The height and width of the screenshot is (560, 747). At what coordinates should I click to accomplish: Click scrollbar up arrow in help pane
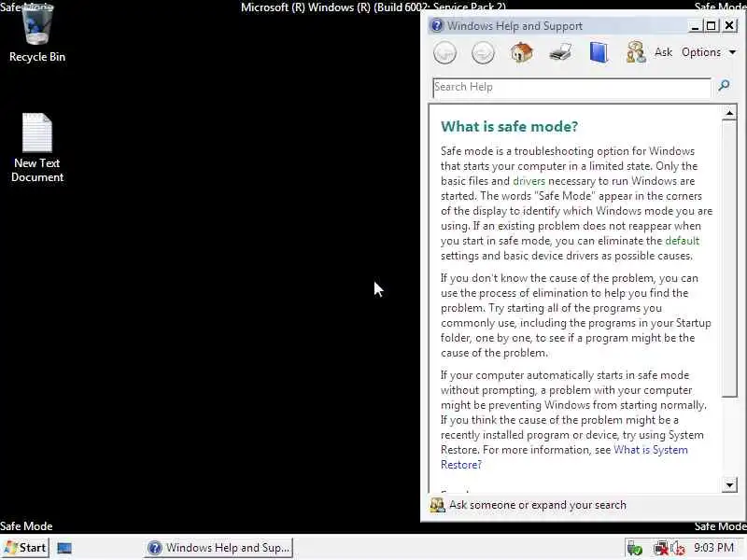coord(729,113)
